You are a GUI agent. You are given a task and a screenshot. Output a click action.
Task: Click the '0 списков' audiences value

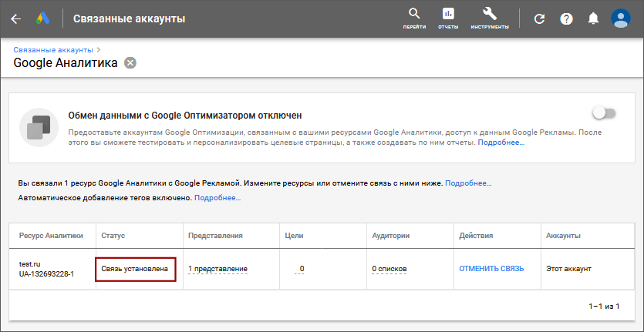tap(389, 269)
